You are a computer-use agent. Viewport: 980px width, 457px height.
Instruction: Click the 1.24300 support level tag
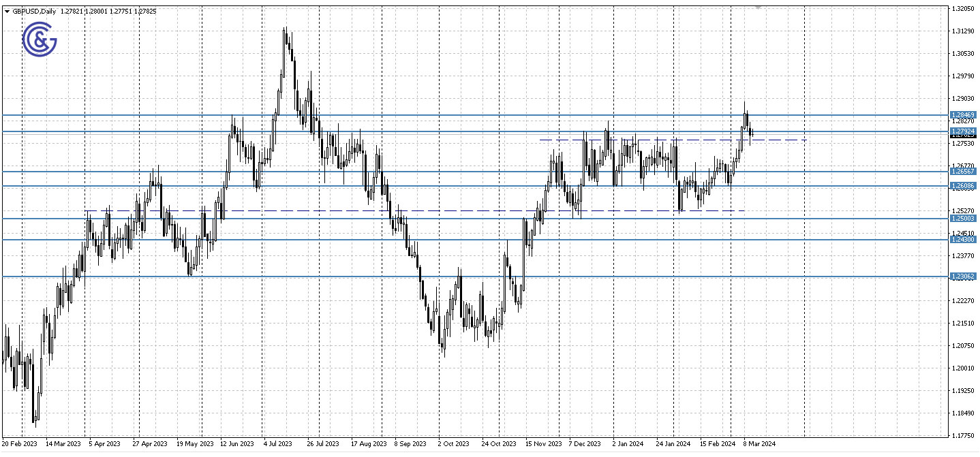tap(963, 239)
